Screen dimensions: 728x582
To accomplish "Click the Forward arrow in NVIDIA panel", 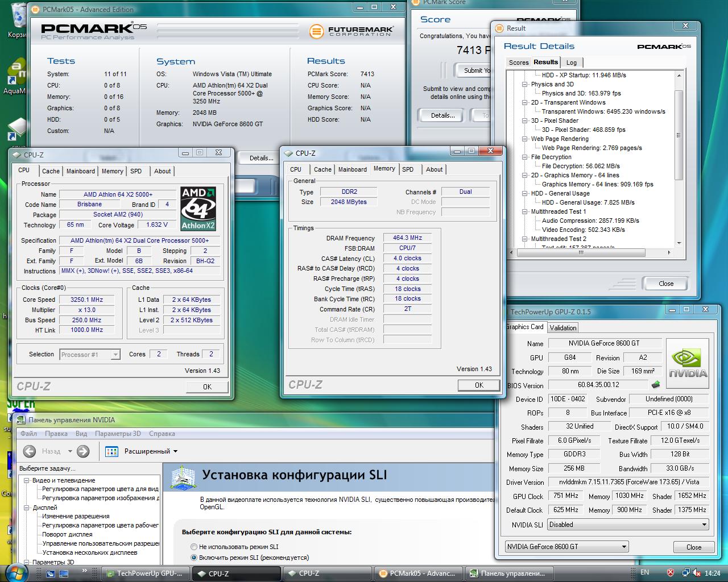I will coord(83,451).
